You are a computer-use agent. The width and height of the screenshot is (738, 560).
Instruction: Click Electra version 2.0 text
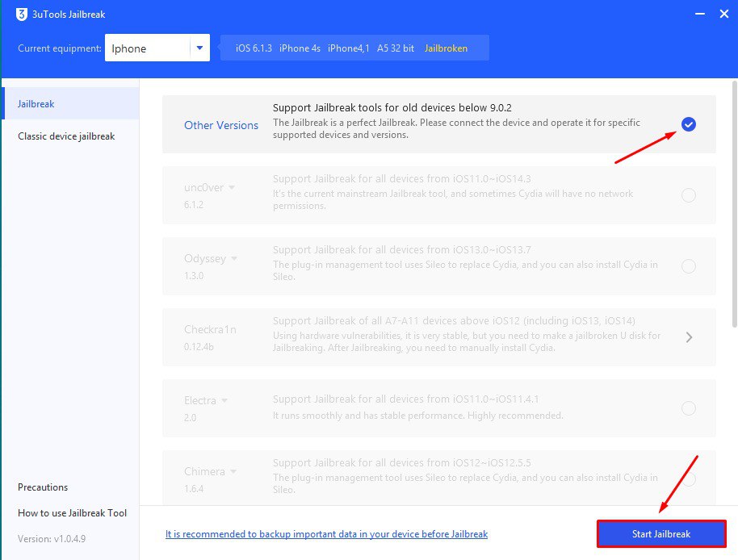(x=190, y=418)
